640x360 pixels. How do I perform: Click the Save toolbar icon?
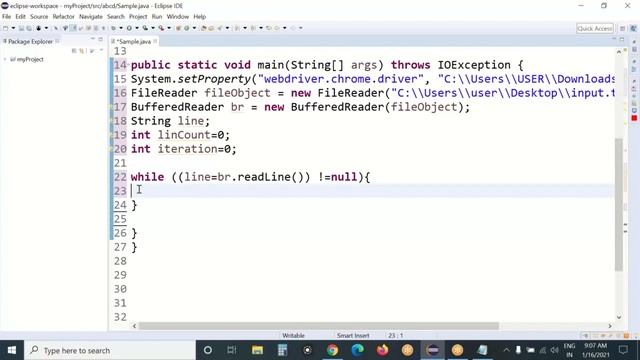click(21, 28)
